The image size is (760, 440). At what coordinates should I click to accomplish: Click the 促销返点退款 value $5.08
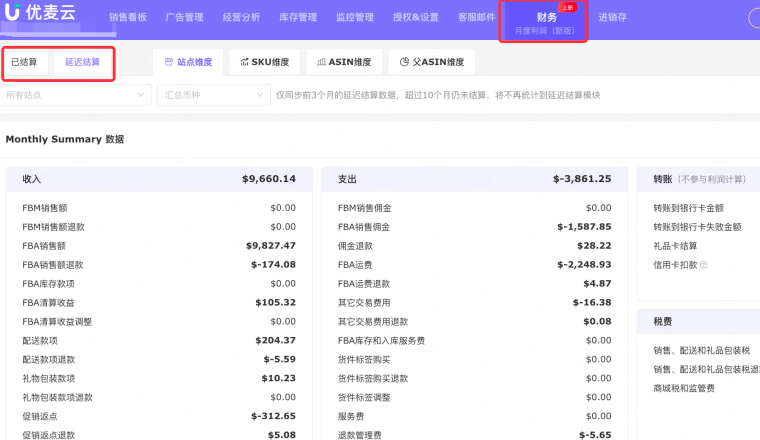coord(282,435)
